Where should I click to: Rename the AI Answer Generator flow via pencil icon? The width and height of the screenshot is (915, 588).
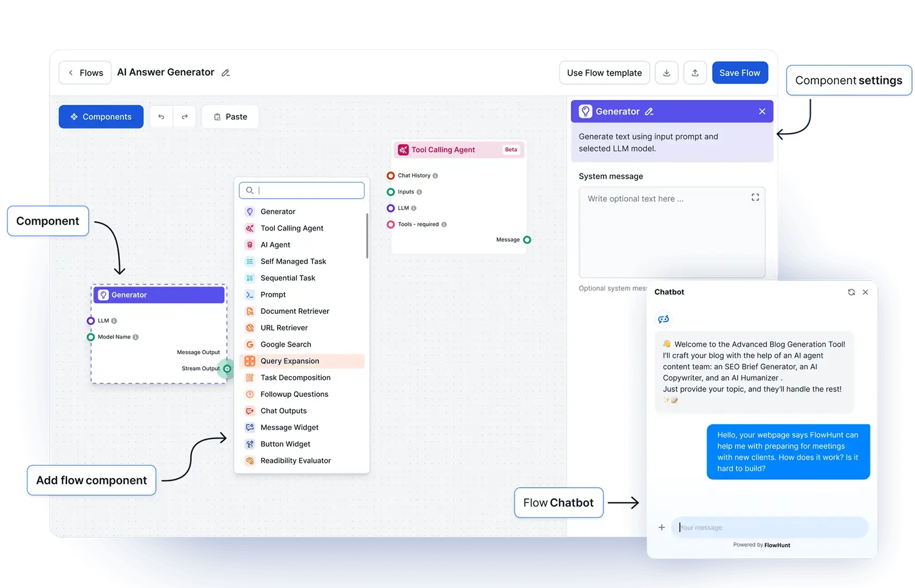[225, 72]
